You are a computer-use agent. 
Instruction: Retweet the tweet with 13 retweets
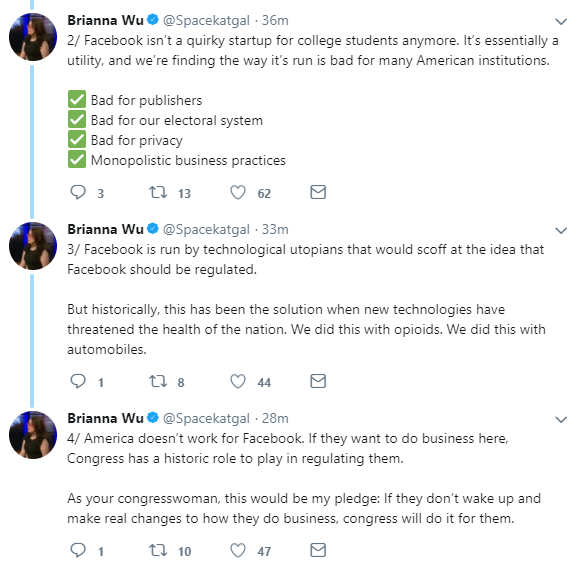point(158,192)
